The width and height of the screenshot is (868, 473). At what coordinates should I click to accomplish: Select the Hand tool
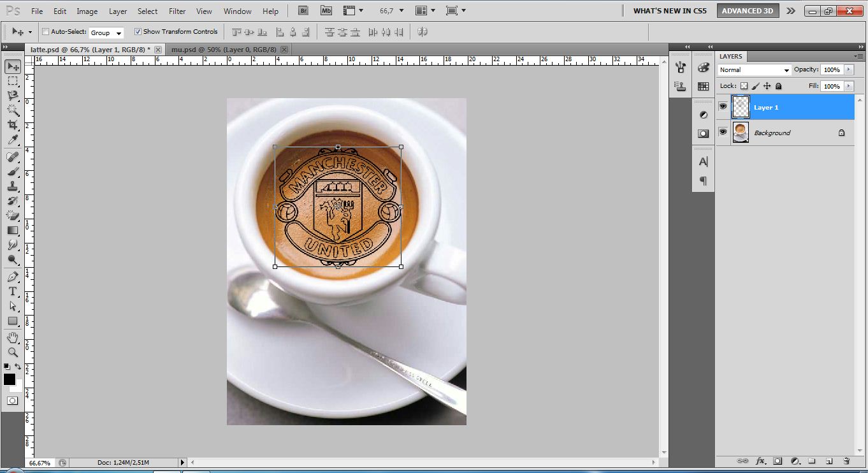point(13,337)
